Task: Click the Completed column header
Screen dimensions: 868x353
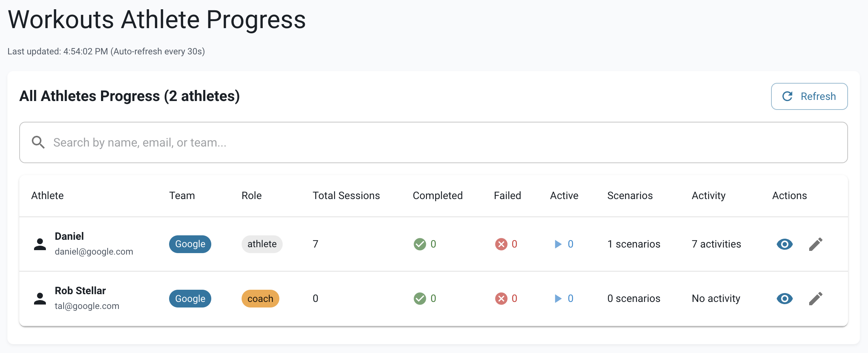Action: pyautogui.click(x=438, y=195)
